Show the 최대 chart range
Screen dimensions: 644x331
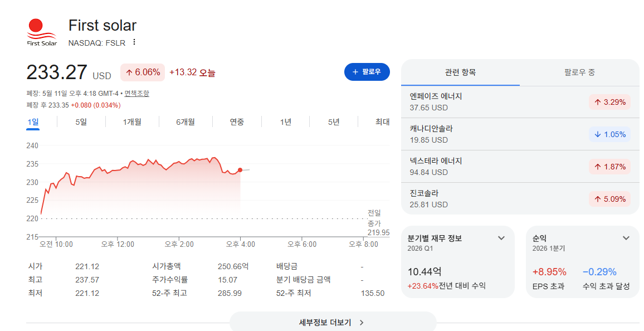[x=382, y=122]
